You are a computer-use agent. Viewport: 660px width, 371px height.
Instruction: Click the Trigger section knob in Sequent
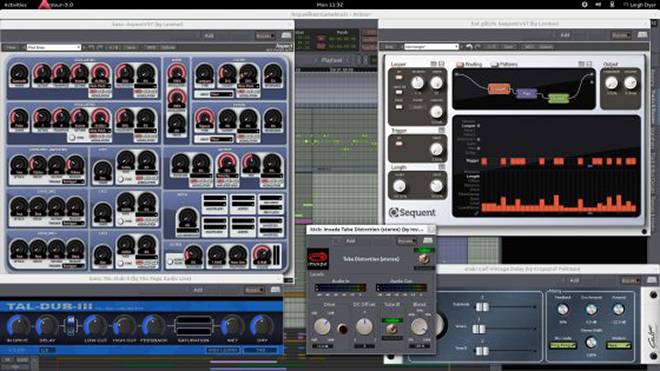pos(436,149)
